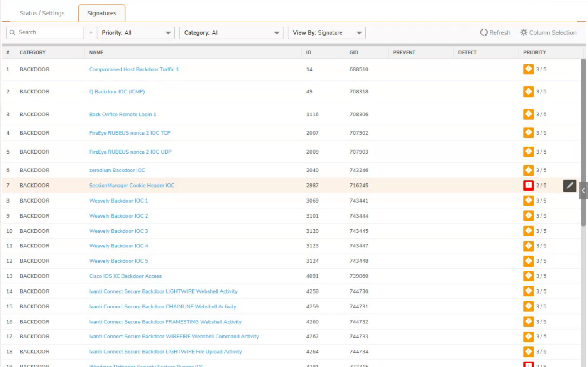Screen dimensions: 588x367
Task: Open the Priority filter dropdown
Action: click(135, 33)
